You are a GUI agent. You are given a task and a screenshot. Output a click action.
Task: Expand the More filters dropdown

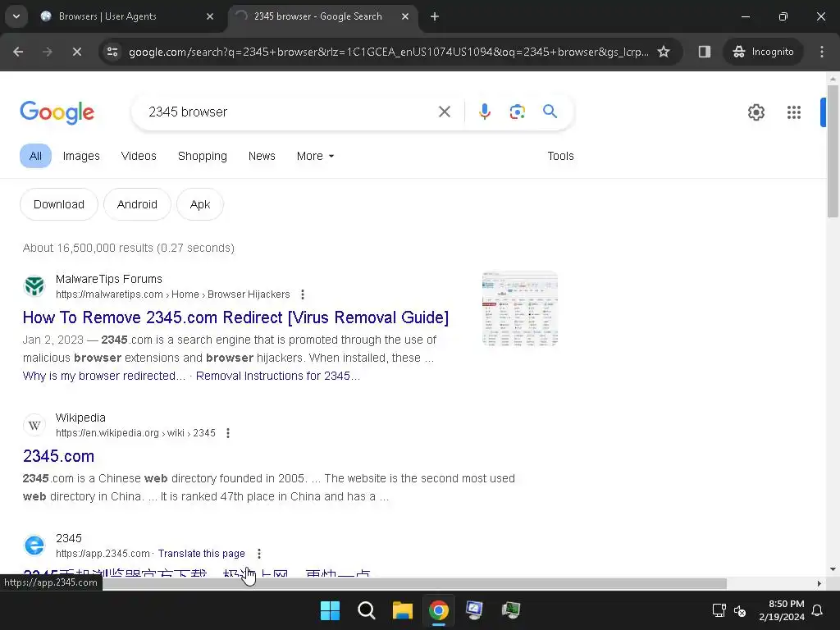click(x=316, y=156)
